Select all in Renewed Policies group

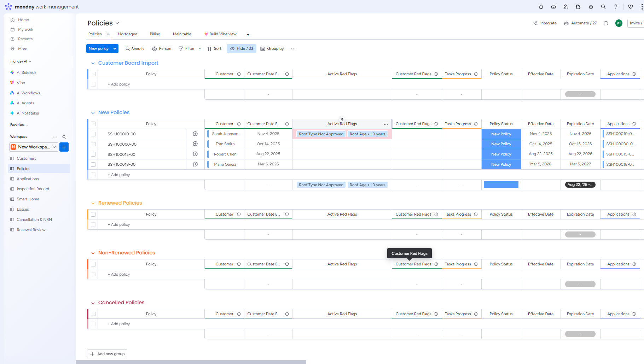(x=93, y=215)
